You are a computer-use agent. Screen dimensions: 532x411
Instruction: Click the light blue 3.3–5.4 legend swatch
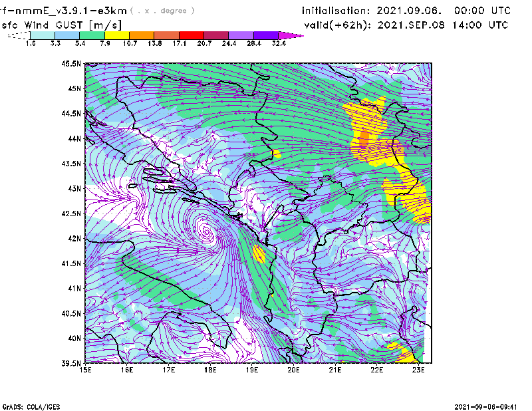point(67,35)
